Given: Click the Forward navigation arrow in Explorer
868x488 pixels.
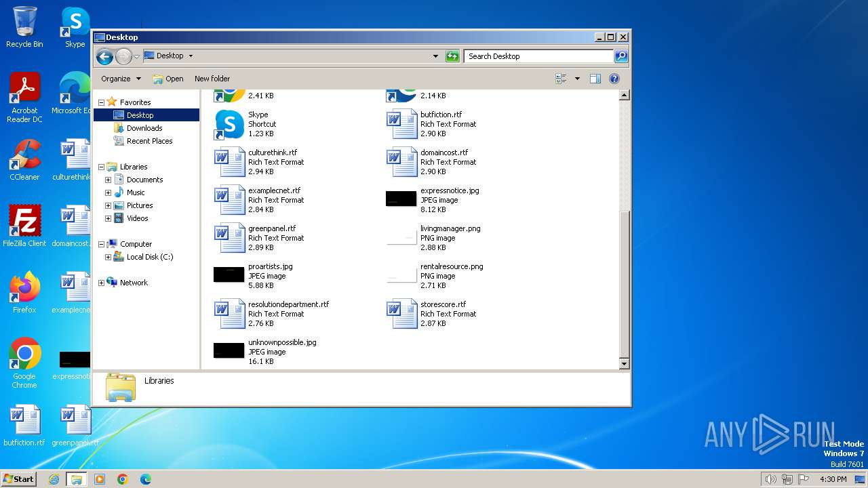Looking at the screenshot, I should 123,56.
